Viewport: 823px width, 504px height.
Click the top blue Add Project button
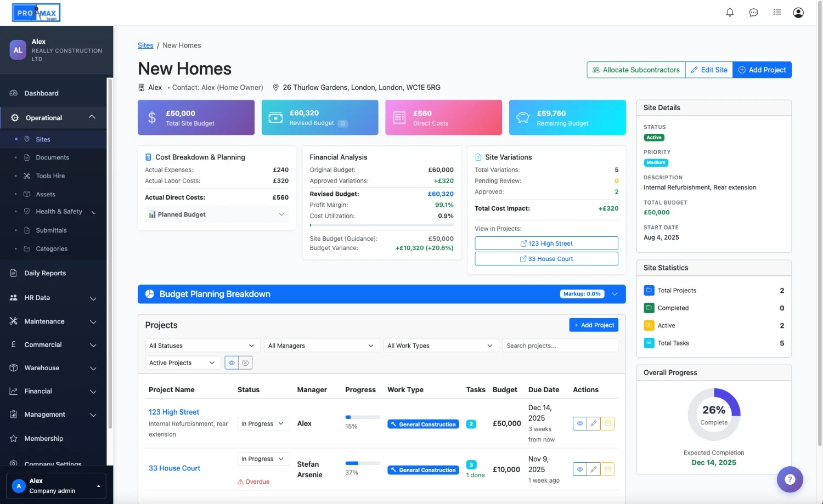762,70
